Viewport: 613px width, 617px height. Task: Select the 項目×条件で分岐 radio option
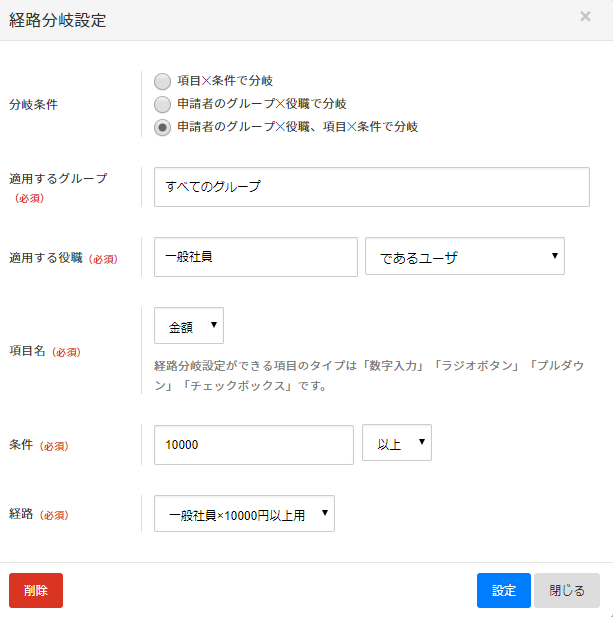click(x=162, y=81)
